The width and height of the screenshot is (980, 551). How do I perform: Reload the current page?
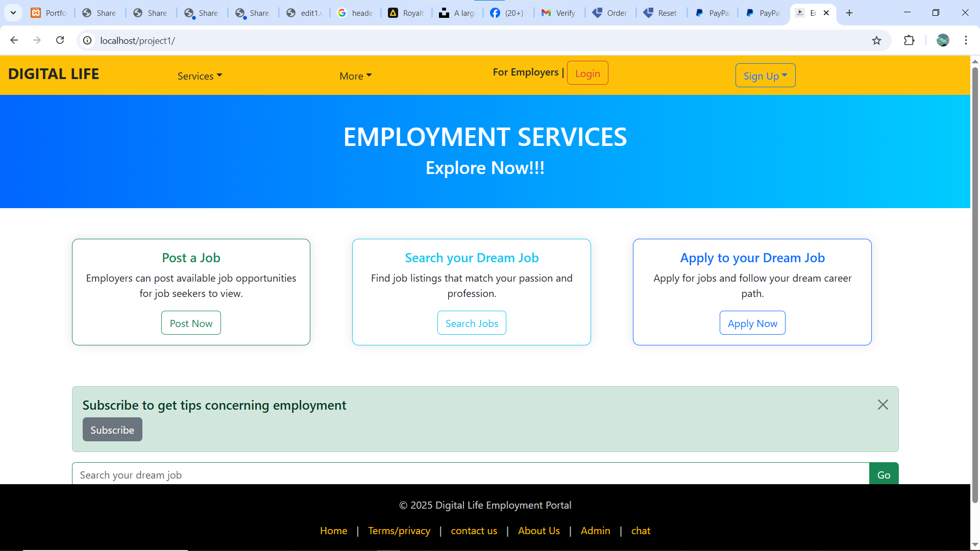(x=60, y=40)
